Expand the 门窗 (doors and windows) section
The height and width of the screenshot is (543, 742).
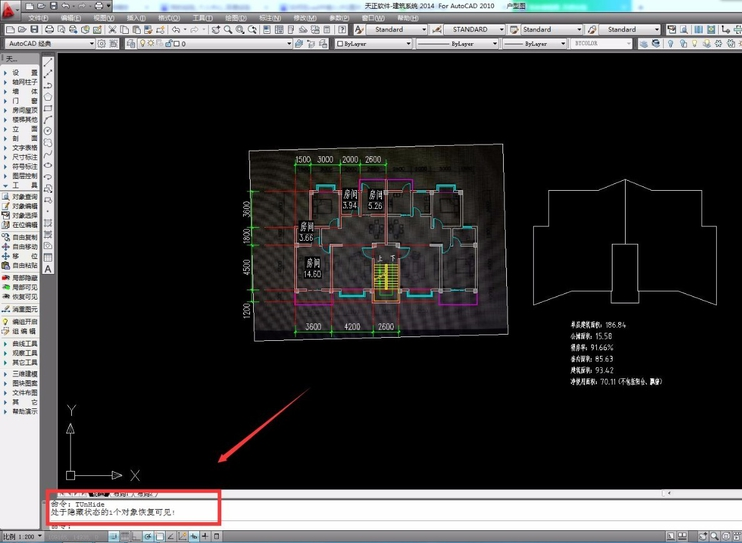point(24,101)
